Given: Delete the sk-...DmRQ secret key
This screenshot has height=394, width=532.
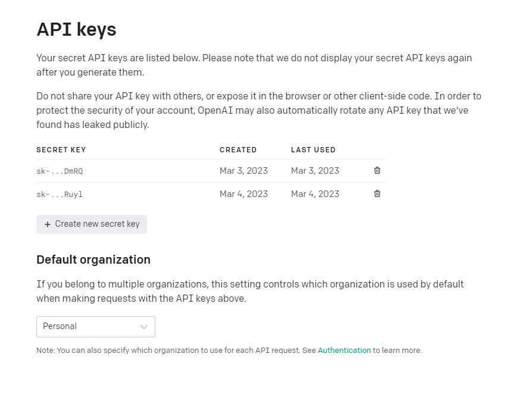Looking at the screenshot, I should click(x=377, y=170).
